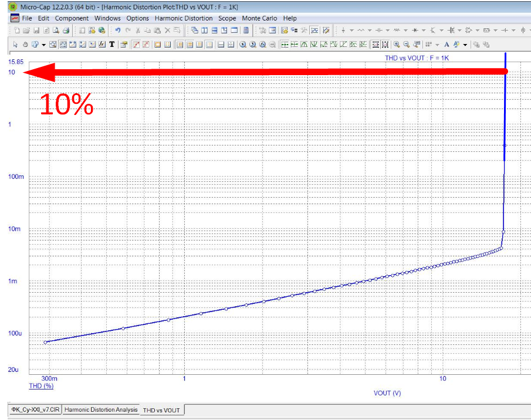Image resolution: width=531 pixels, height=420 pixels.
Task: Click the Paste clipboard icon
Action: tap(157, 31)
